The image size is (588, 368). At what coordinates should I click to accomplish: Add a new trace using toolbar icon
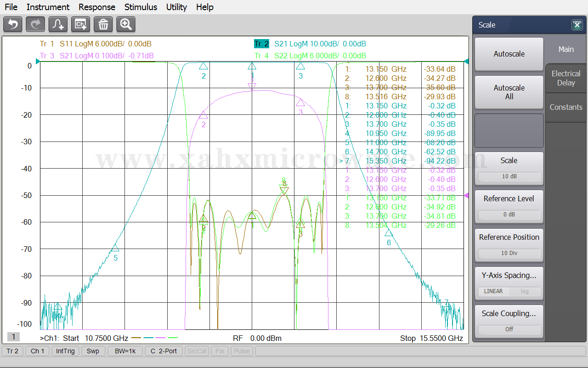[58, 24]
